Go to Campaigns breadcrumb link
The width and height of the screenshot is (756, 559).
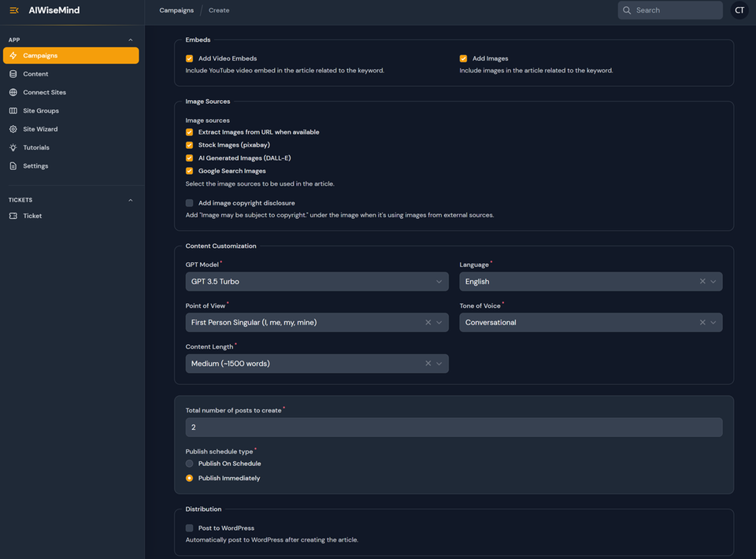pos(176,10)
